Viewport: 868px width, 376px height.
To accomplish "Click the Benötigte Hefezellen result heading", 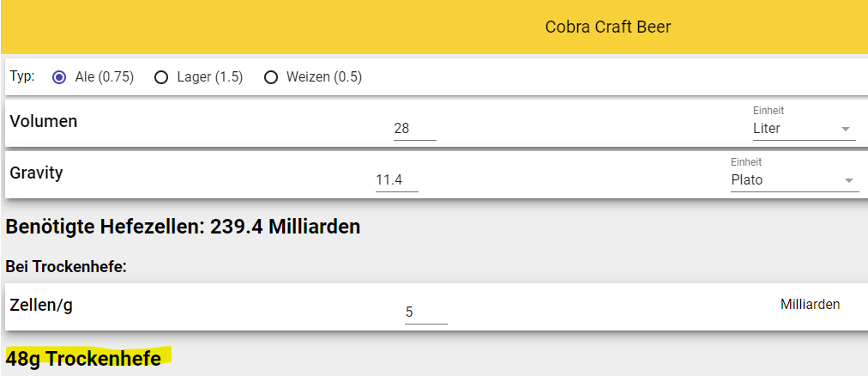I will coord(183,227).
